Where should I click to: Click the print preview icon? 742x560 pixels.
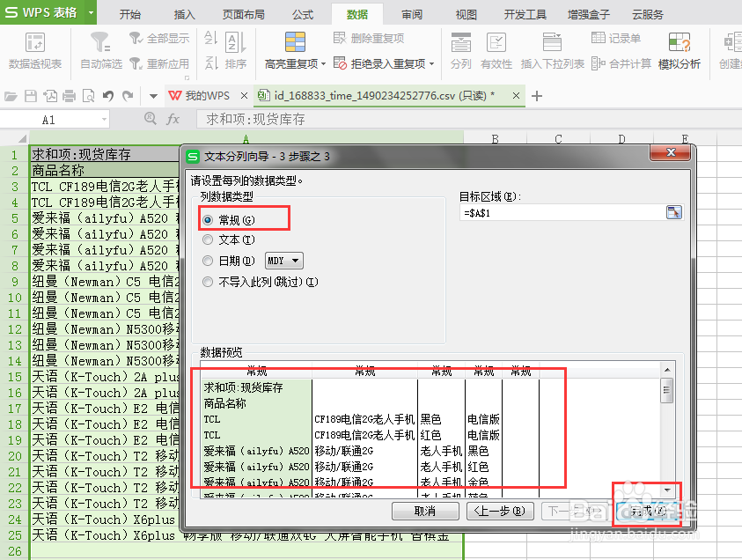pyautogui.click(x=89, y=96)
